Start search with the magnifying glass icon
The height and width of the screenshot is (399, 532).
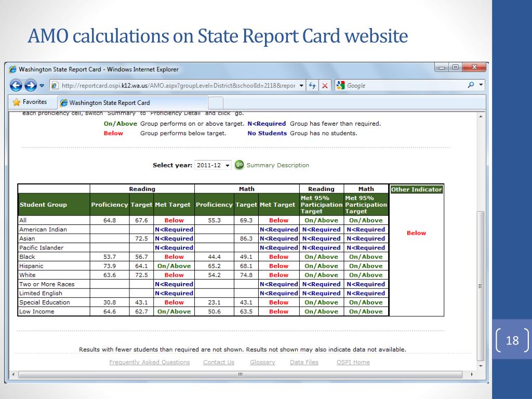click(x=471, y=85)
